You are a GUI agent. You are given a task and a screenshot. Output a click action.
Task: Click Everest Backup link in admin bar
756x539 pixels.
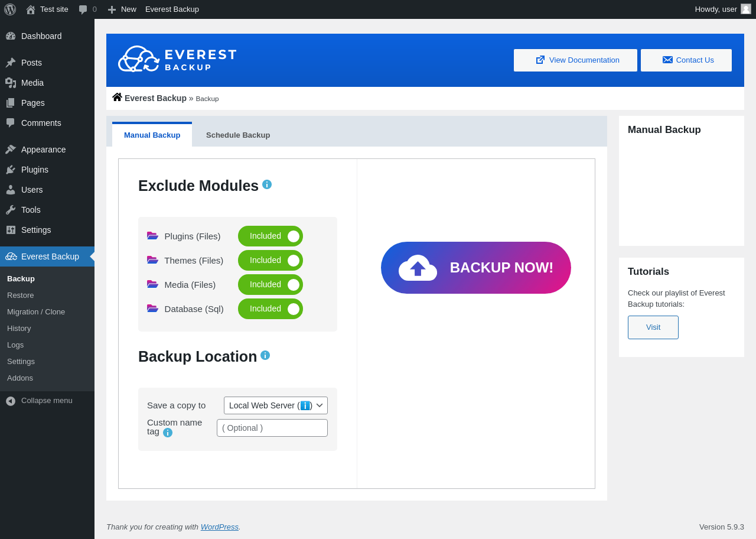[172, 9]
